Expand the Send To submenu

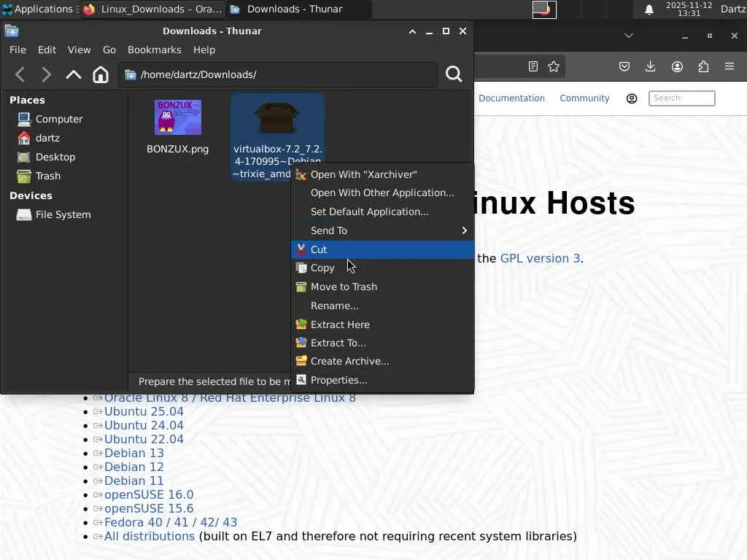[x=382, y=231]
